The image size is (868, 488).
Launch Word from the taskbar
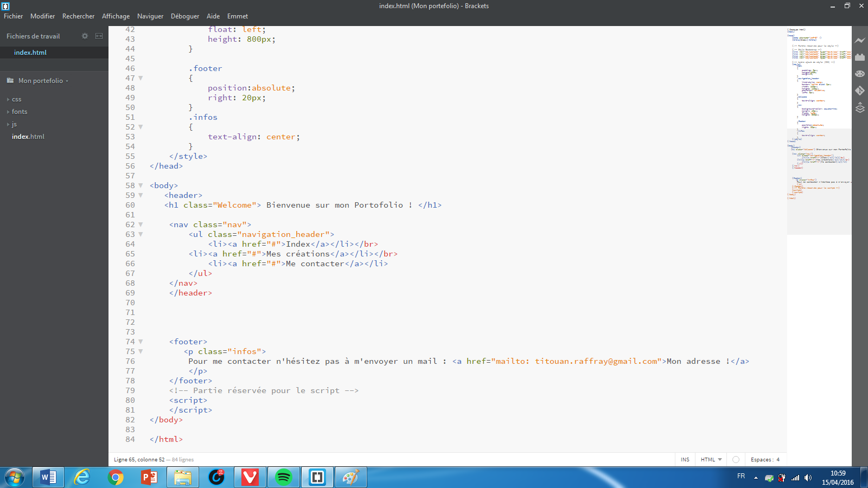click(48, 477)
